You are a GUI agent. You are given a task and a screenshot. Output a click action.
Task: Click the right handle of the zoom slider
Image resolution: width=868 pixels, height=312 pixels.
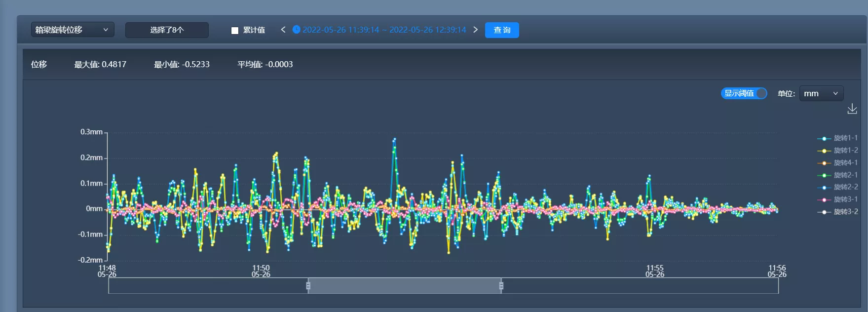[501, 285]
